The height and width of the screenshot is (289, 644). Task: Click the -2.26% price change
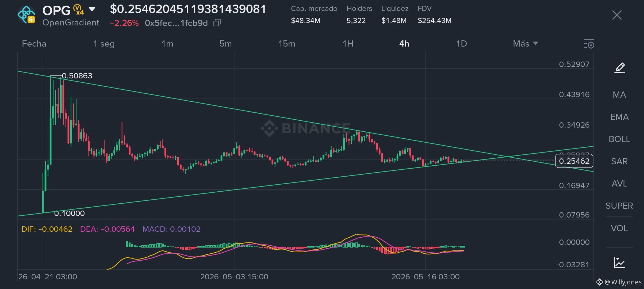coord(124,23)
